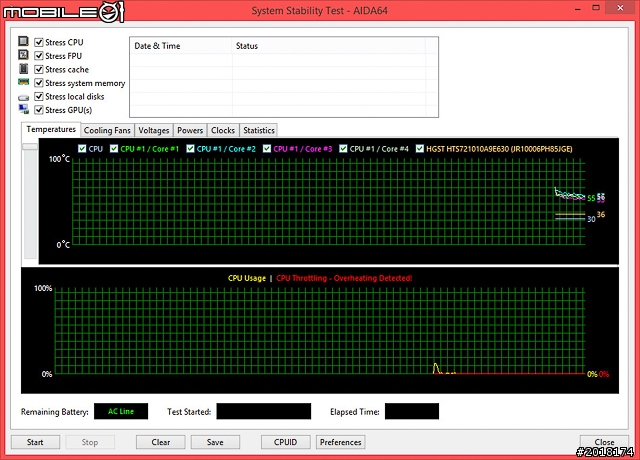Toggle CPU #1 / Core #2 graph checkbox

pos(190,149)
